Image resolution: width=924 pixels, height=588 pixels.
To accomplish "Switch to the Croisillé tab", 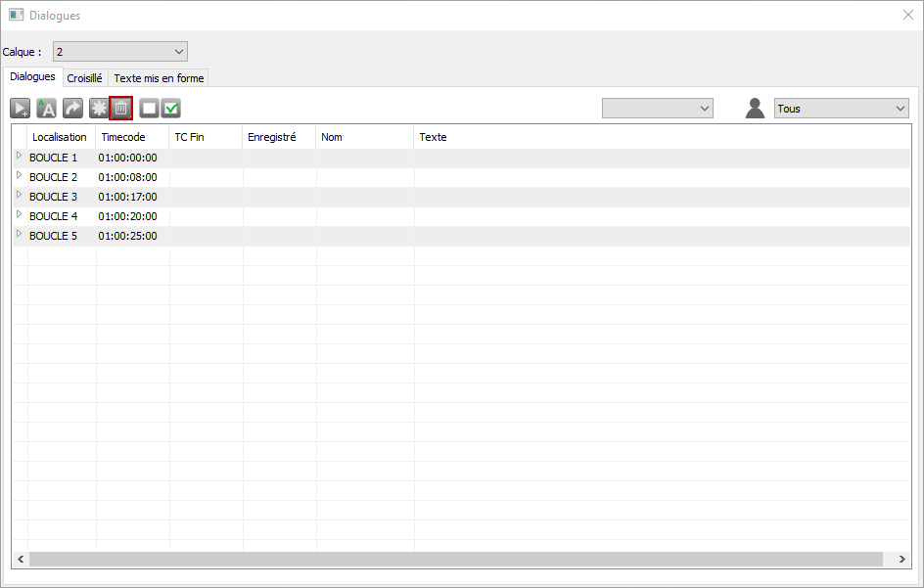I will tap(84, 78).
